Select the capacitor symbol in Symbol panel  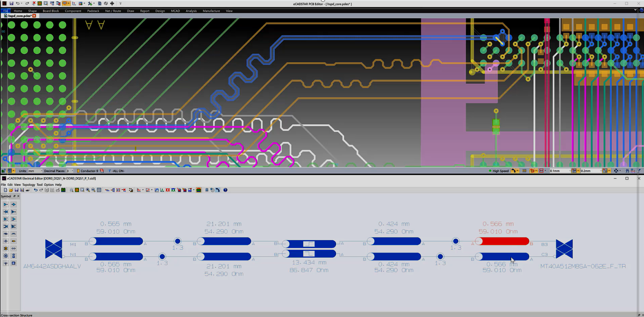point(6,241)
